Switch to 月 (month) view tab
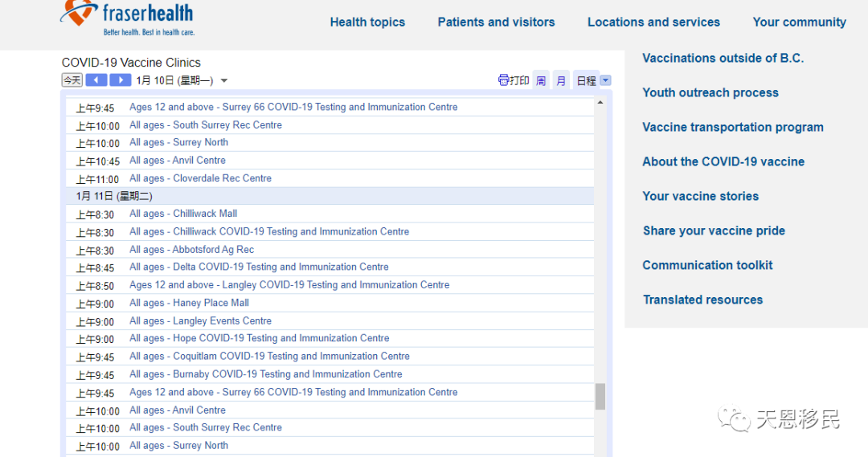Screen dimensions: 868x457 pos(561,81)
